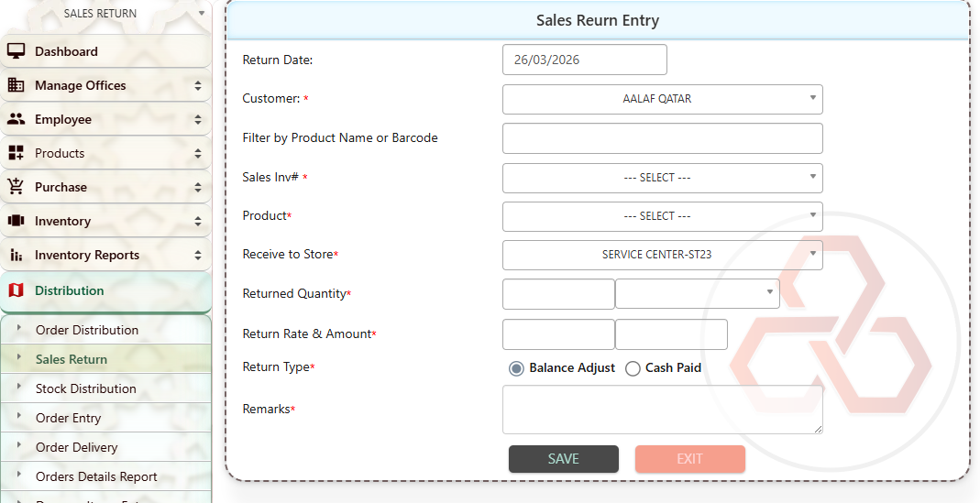Click the Return Date field

(x=584, y=60)
